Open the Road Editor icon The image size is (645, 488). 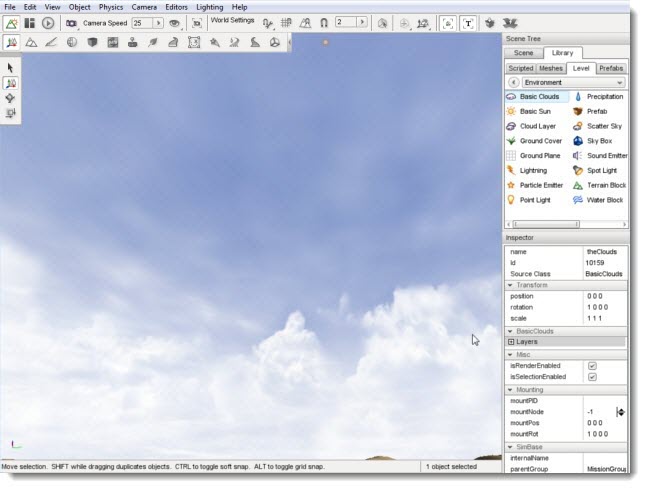click(255, 42)
